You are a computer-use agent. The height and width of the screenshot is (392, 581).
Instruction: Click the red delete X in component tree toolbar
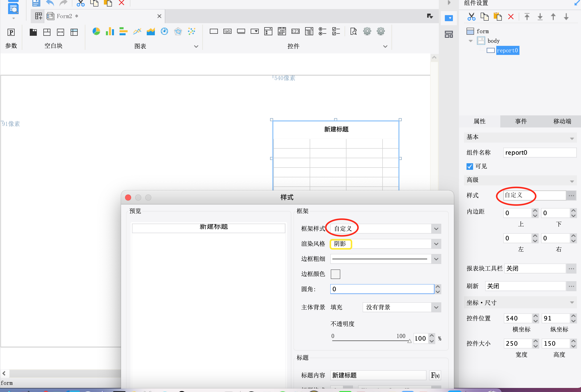click(511, 17)
